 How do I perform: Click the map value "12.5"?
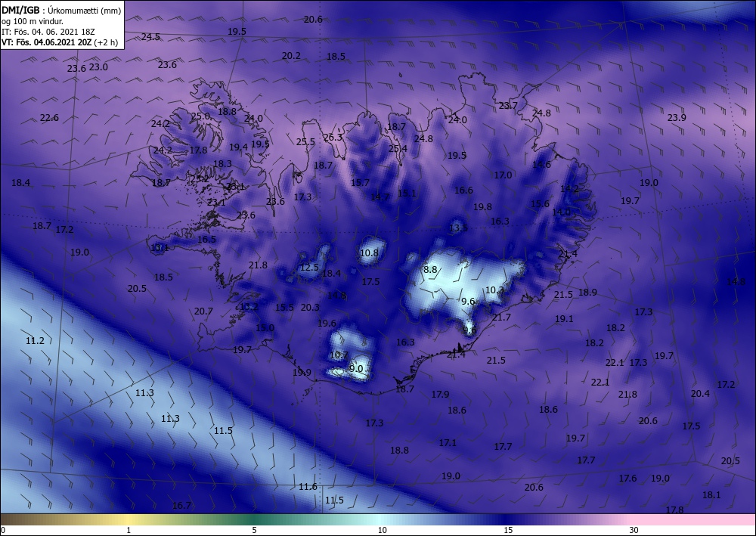coord(309,268)
